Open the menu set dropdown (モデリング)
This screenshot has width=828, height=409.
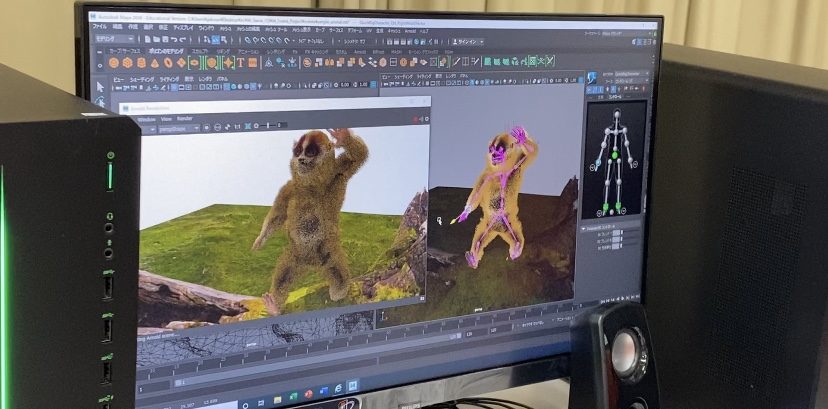[x=113, y=37]
